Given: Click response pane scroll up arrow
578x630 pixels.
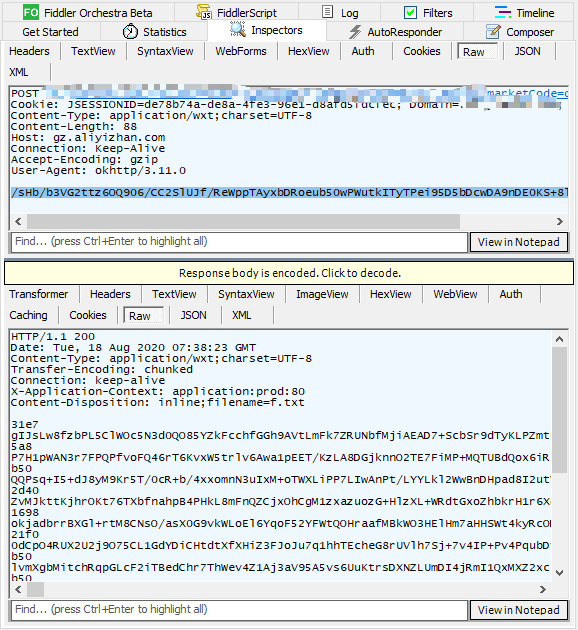Looking at the screenshot, I should point(559,340).
